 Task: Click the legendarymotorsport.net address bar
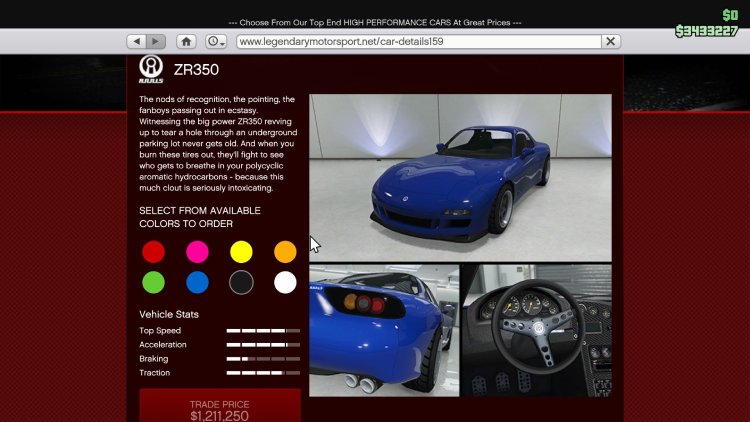[x=419, y=42]
